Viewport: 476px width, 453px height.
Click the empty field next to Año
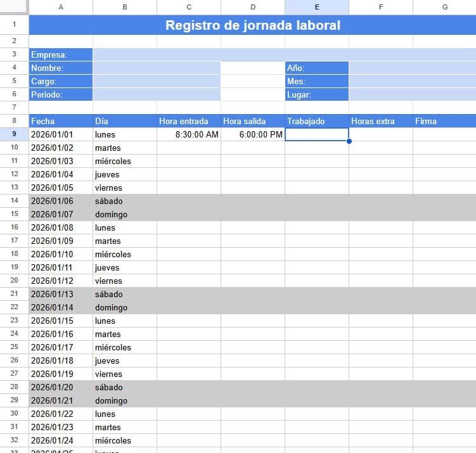pos(413,68)
